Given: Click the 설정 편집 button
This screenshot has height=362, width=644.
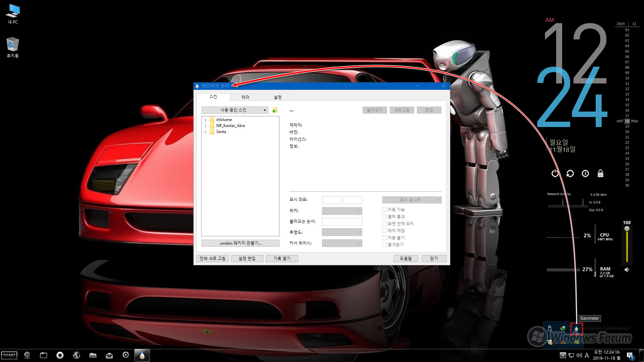Looking at the screenshot, I should click(x=247, y=258).
